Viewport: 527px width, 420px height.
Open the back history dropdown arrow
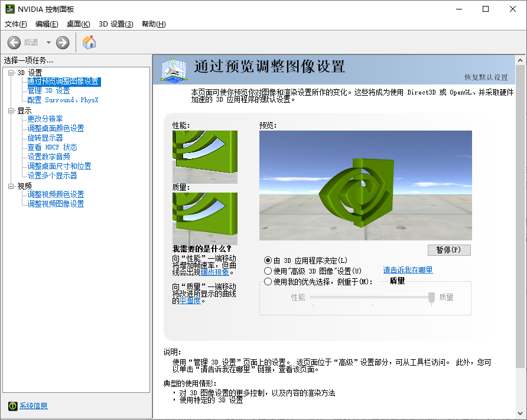pos(48,43)
